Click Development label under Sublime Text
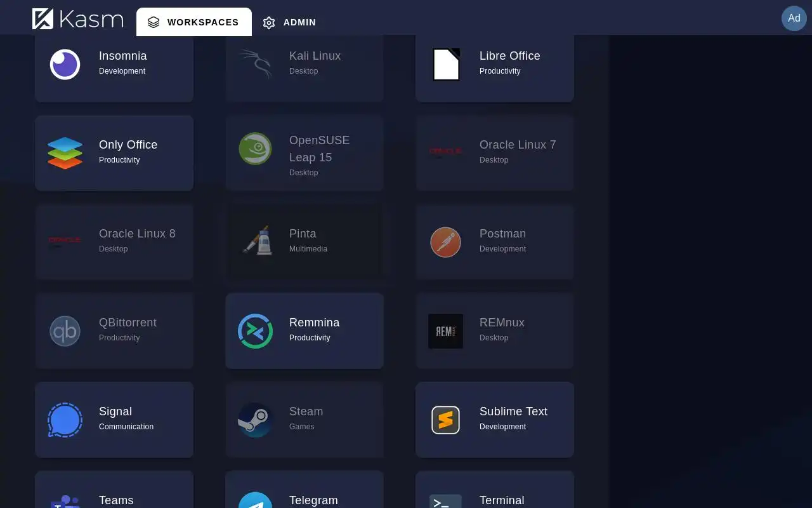812x508 pixels. [x=503, y=427]
